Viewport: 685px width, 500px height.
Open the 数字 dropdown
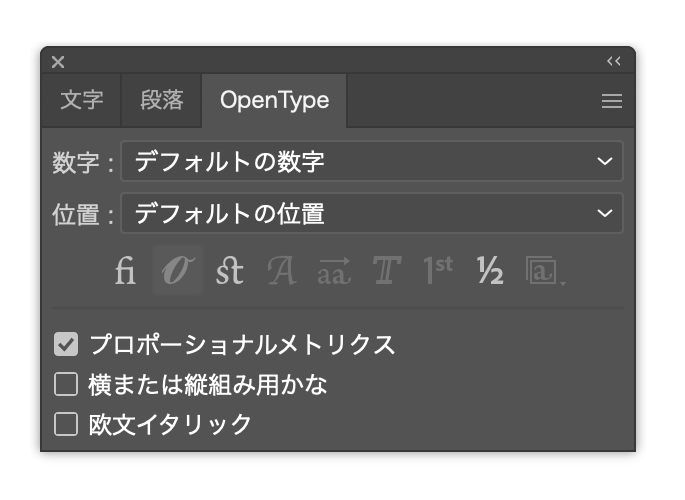(371, 161)
